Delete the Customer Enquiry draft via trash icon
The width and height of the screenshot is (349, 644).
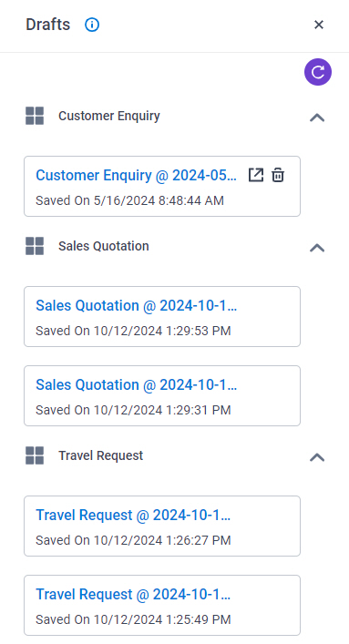pyautogui.click(x=278, y=175)
